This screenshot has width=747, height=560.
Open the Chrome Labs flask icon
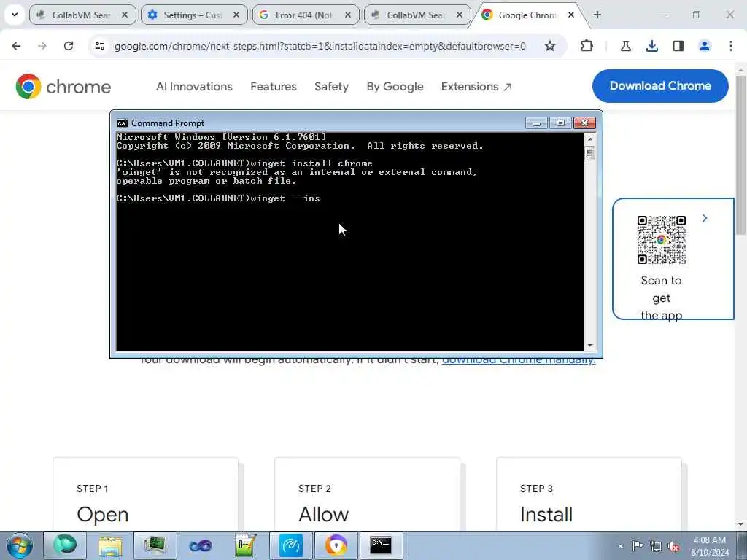[x=625, y=46]
